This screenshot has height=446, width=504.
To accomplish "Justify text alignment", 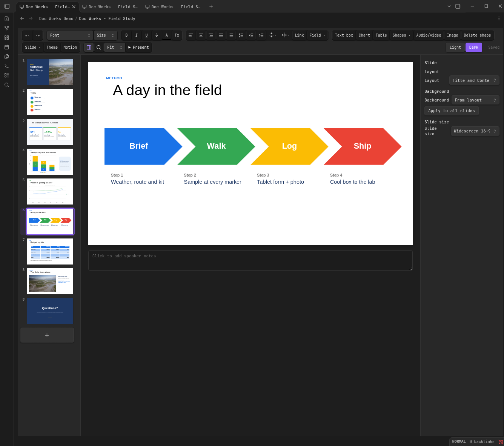I will 221,35.
